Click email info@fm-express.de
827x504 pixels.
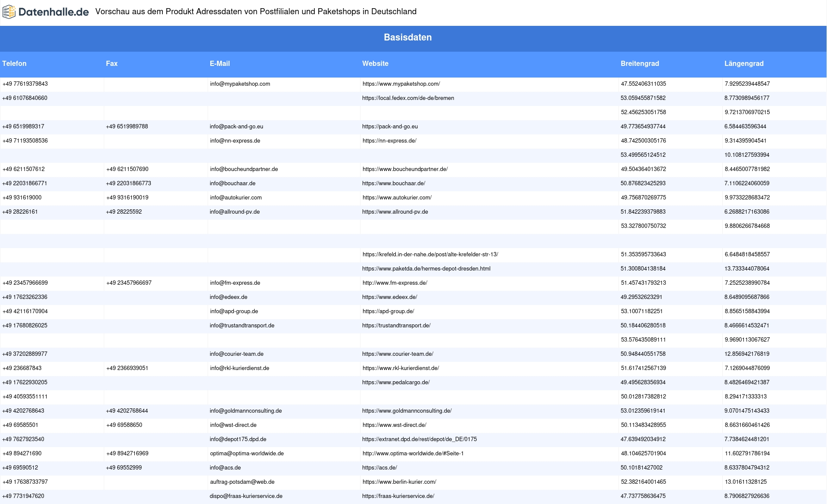coord(235,283)
